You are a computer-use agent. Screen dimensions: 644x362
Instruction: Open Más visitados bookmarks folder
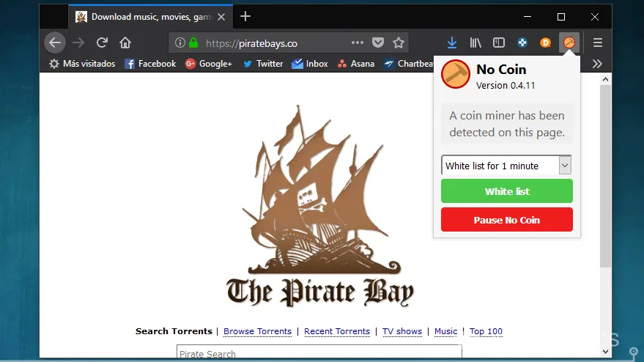click(82, 64)
